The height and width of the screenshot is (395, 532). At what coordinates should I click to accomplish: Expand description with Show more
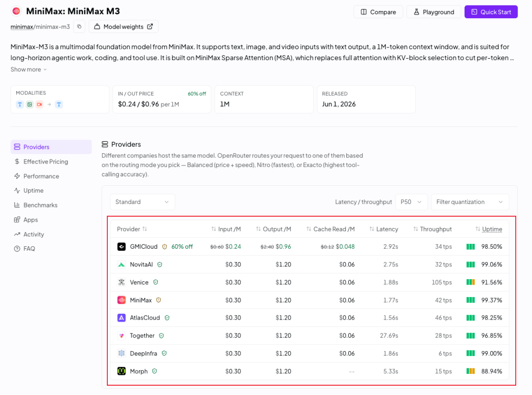[29, 69]
